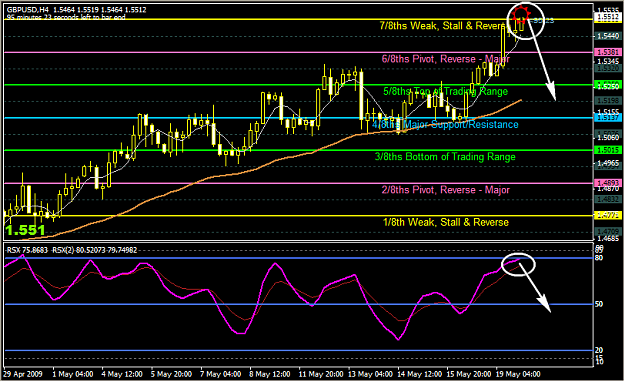
Task: Click the 4 May 12:00 time label
Action: click(122, 374)
